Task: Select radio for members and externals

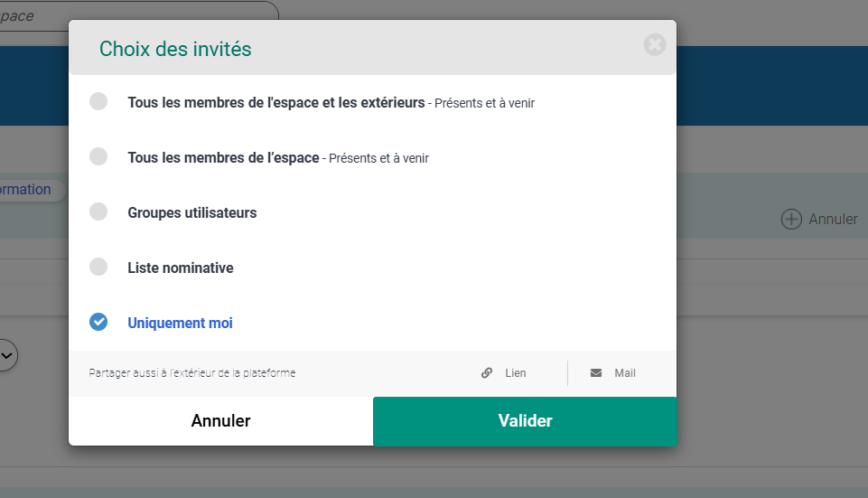Action: (98, 101)
